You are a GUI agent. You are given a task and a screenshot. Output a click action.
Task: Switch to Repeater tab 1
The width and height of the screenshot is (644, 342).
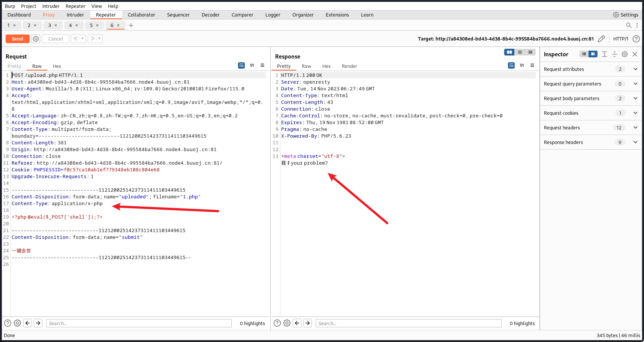pyautogui.click(x=9, y=25)
